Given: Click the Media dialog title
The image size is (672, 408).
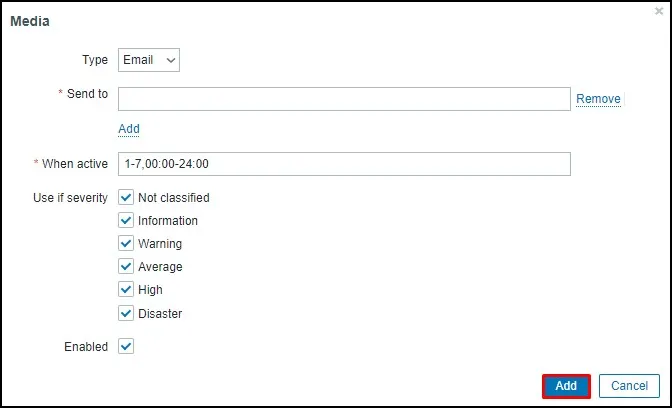Looking at the screenshot, I should click(30, 21).
